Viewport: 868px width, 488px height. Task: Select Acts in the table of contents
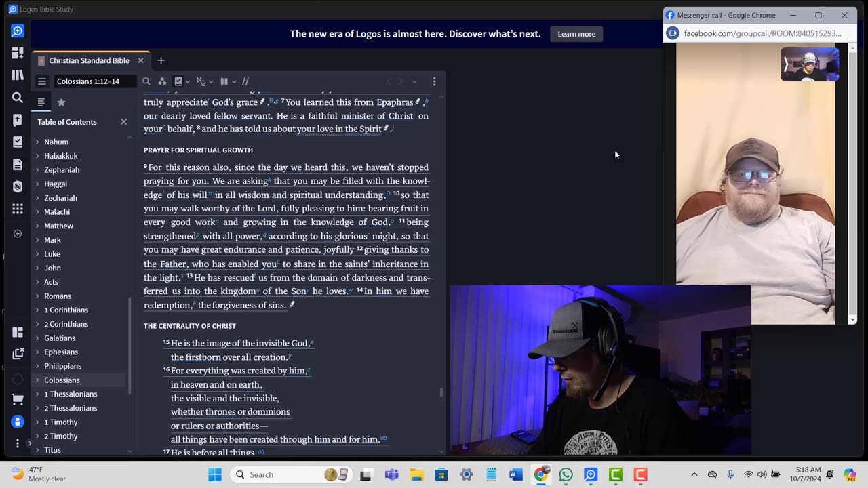point(51,282)
